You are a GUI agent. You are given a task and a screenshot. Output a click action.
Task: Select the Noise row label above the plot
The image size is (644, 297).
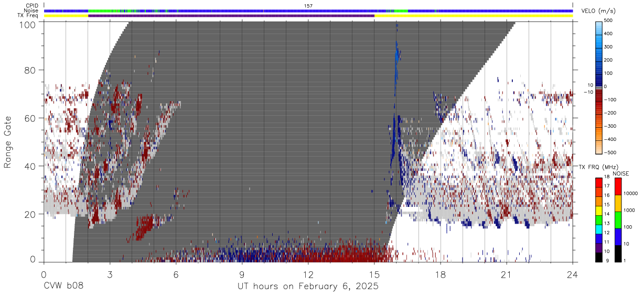click(x=31, y=10)
